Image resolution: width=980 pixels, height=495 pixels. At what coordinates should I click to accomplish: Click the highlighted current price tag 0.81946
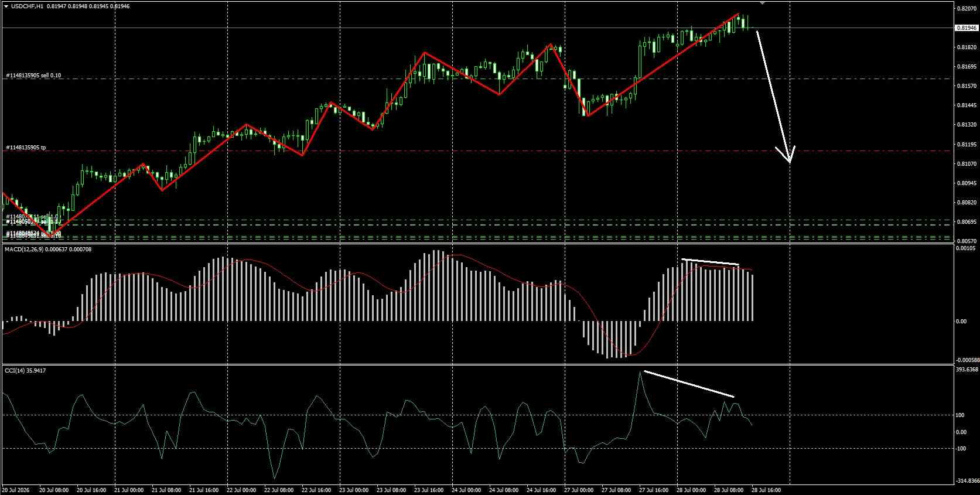coord(967,28)
